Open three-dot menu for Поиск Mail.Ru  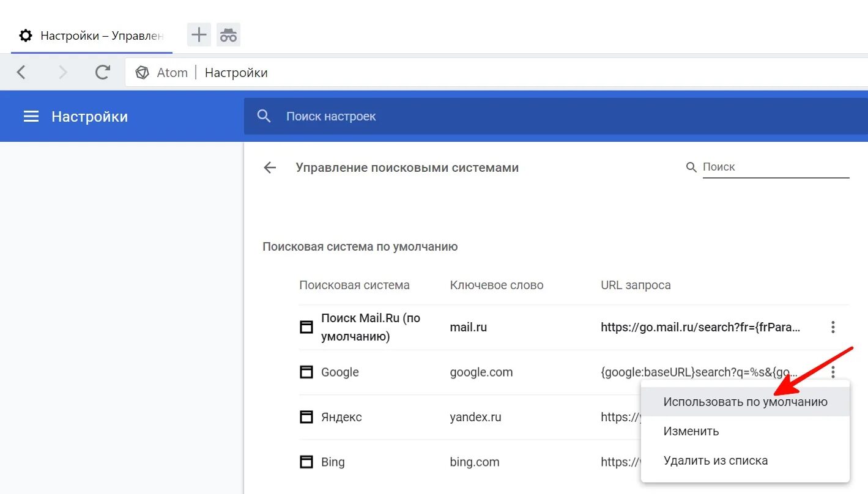[x=833, y=327]
